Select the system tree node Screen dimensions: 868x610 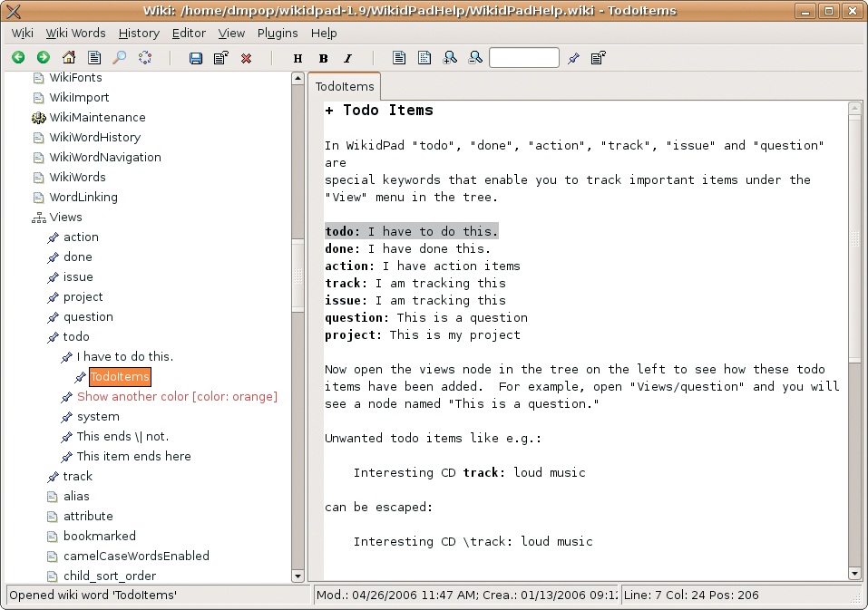[98, 416]
